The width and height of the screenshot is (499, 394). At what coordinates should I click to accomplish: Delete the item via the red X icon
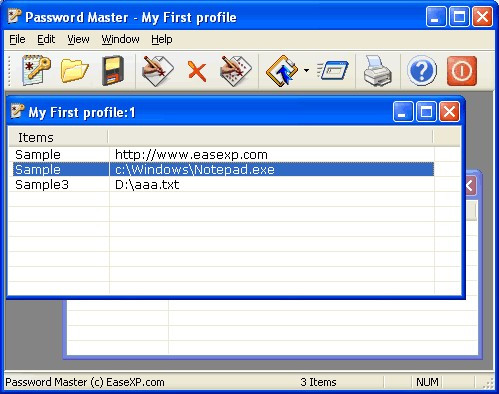coord(197,71)
